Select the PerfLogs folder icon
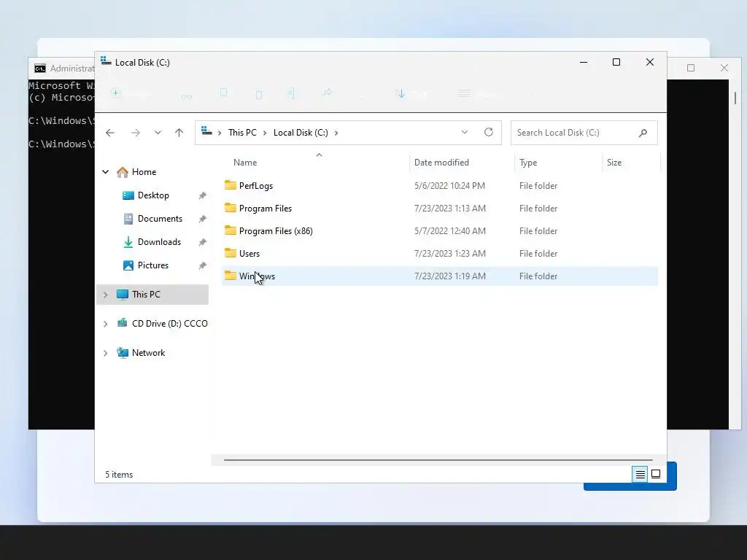The width and height of the screenshot is (747, 560). tap(231, 185)
